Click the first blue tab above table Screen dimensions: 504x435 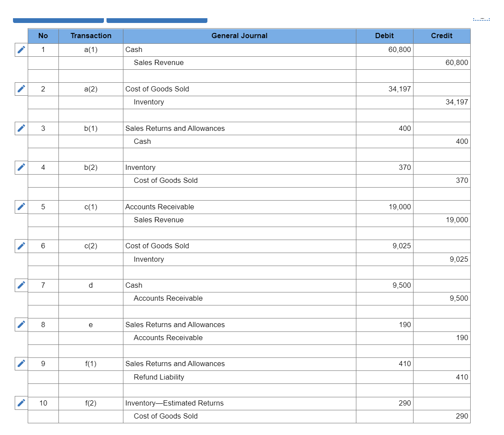pyautogui.click(x=58, y=21)
